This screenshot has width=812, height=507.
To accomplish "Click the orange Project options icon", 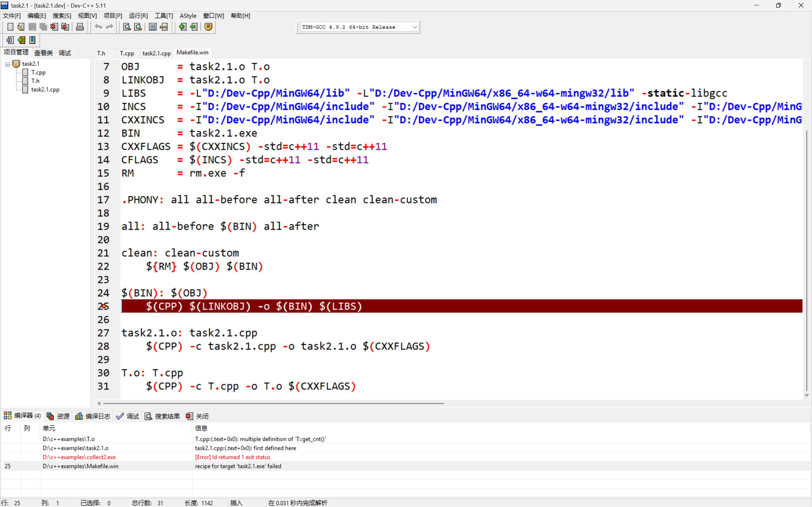I will pos(208,27).
